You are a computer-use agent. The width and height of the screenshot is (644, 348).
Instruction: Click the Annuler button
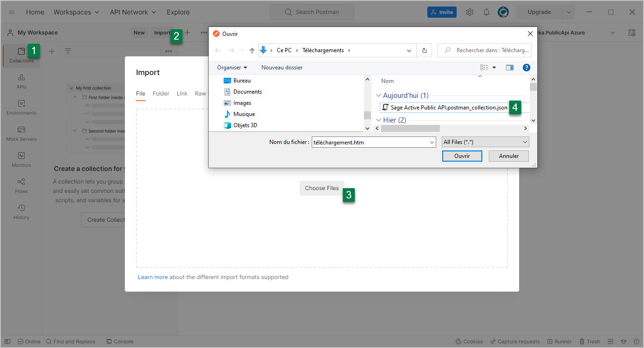pyautogui.click(x=509, y=156)
